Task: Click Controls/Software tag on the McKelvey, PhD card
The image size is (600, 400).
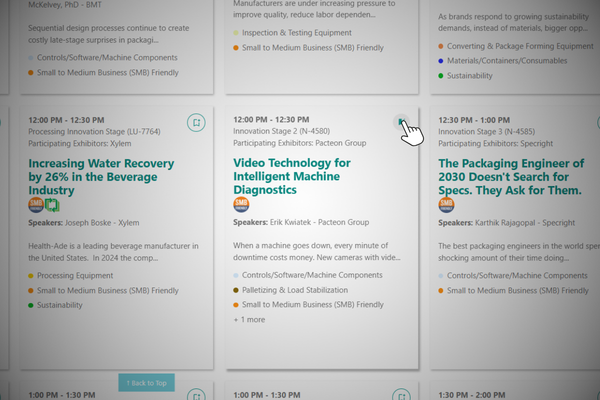Action: click(x=103, y=58)
